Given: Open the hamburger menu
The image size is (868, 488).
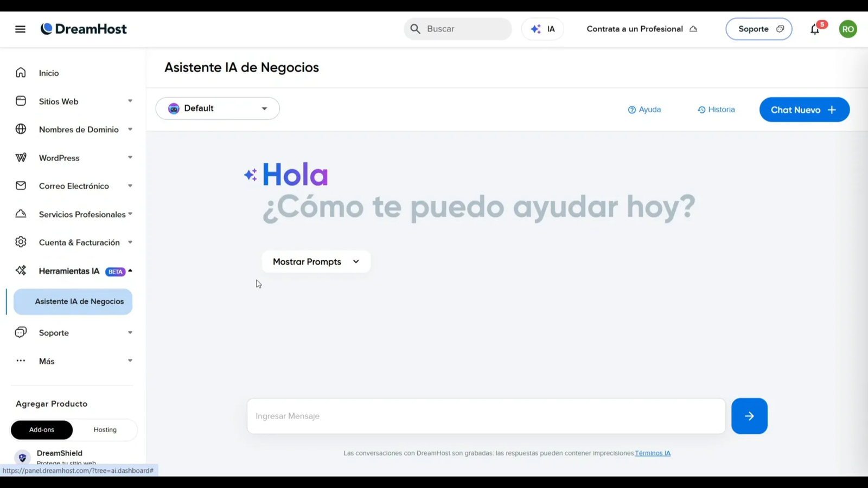Looking at the screenshot, I should (20, 29).
